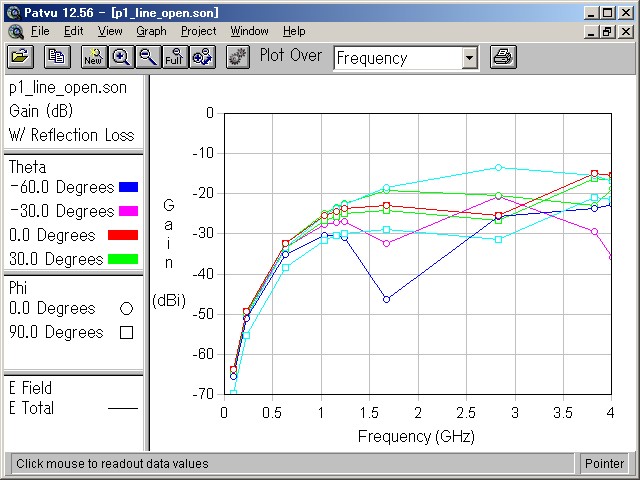640x480 pixels.
Task: Restore the inner document window
Action: [607, 31]
